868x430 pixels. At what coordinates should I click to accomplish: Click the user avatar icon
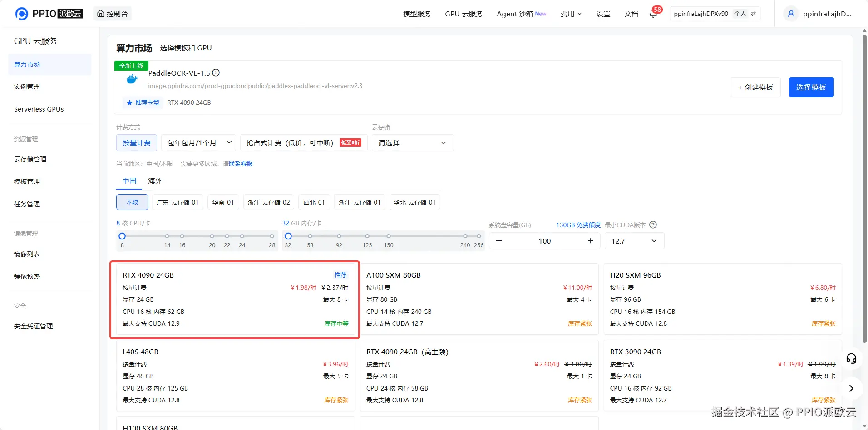click(x=791, y=14)
